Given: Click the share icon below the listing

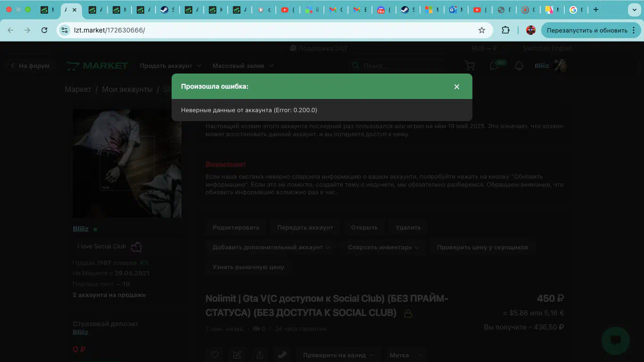Looking at the screenshot, I should click(x=260, y=355).
